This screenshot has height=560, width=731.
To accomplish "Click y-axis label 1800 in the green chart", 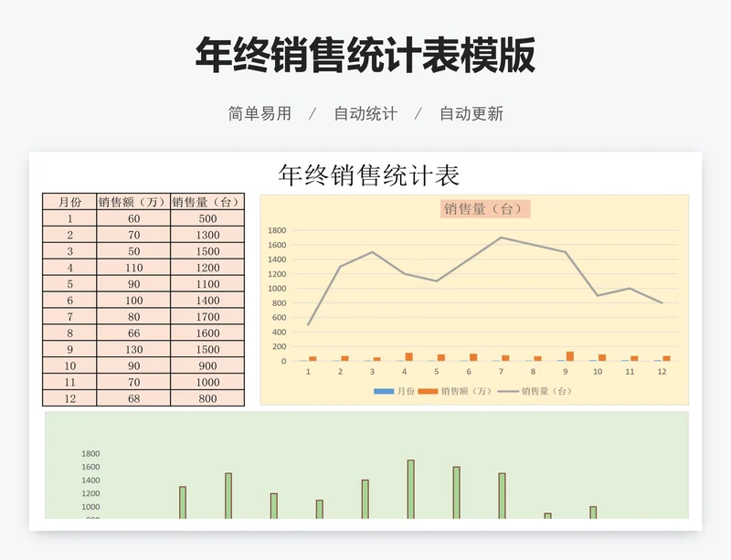I will tap(90, 453).
